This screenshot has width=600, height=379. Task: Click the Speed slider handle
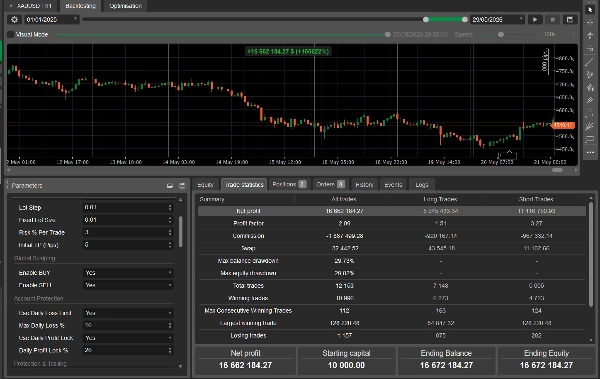[x=501, y=34]
